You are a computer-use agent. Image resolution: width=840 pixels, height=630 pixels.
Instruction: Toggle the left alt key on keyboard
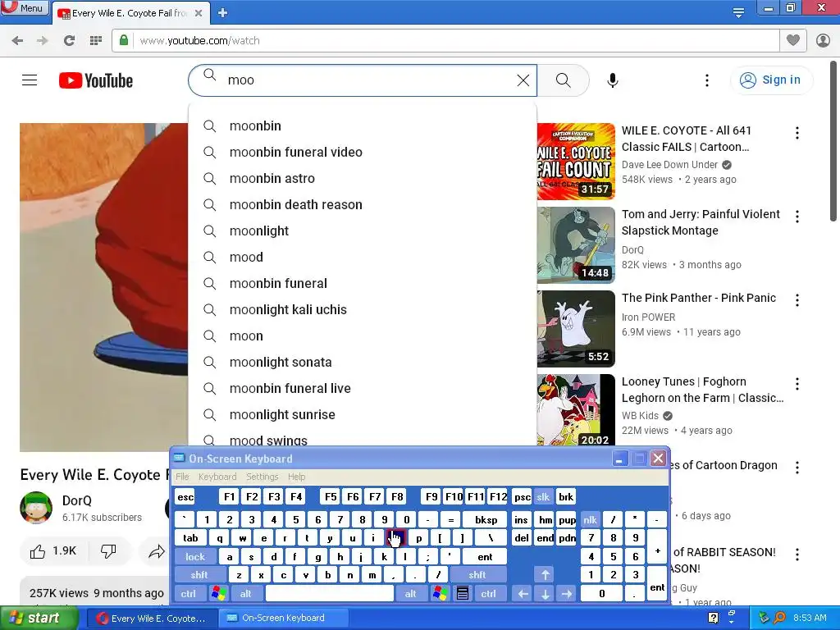coord(245,594)
